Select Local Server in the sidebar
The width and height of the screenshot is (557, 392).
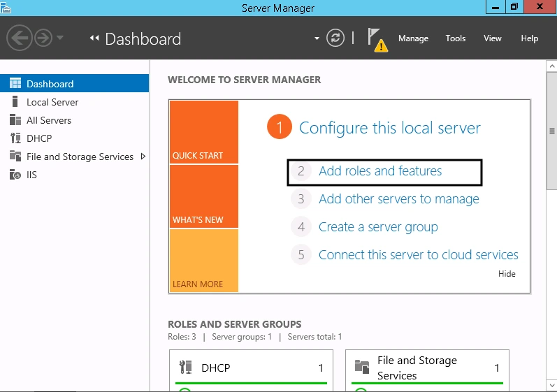[74, 102]
